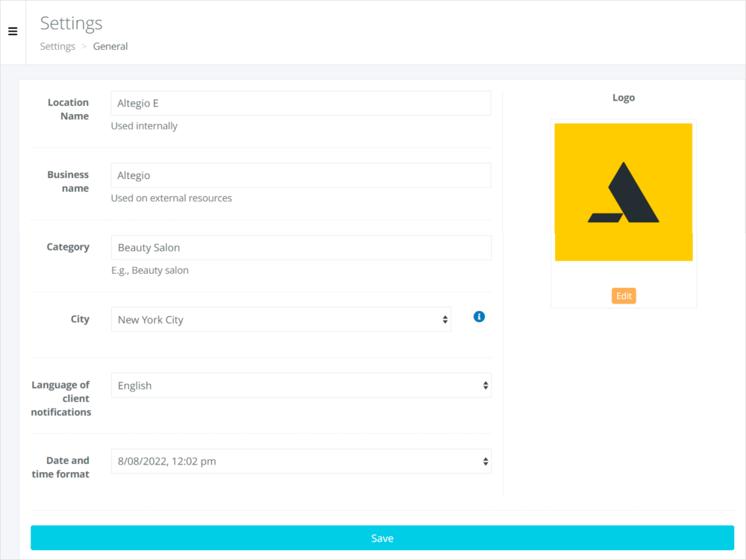The height and width of the screenshot is (560, 746).
Task: Click into the Category input field
Action: click(x=301, y=248)
